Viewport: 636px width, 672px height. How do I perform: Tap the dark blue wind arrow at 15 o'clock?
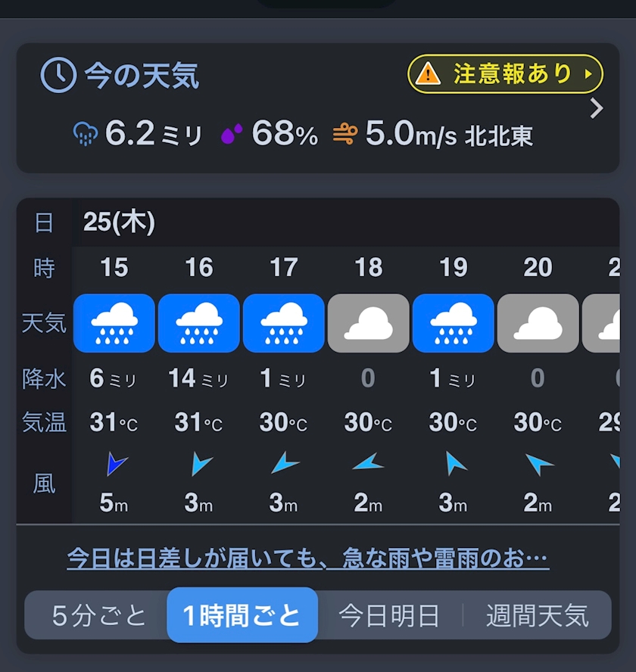pyautogui.click(x=116, y=463)
